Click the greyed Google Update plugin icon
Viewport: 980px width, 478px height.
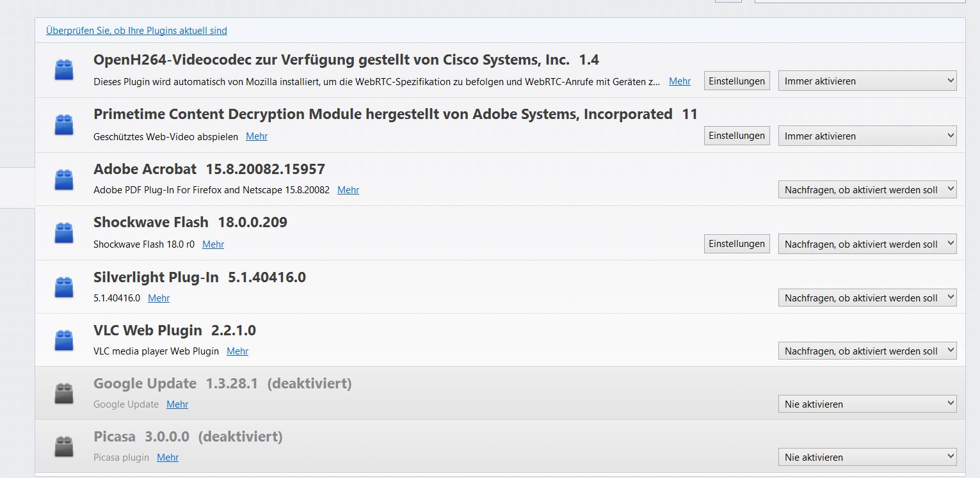pyautogui.click(x=63, y=394)
